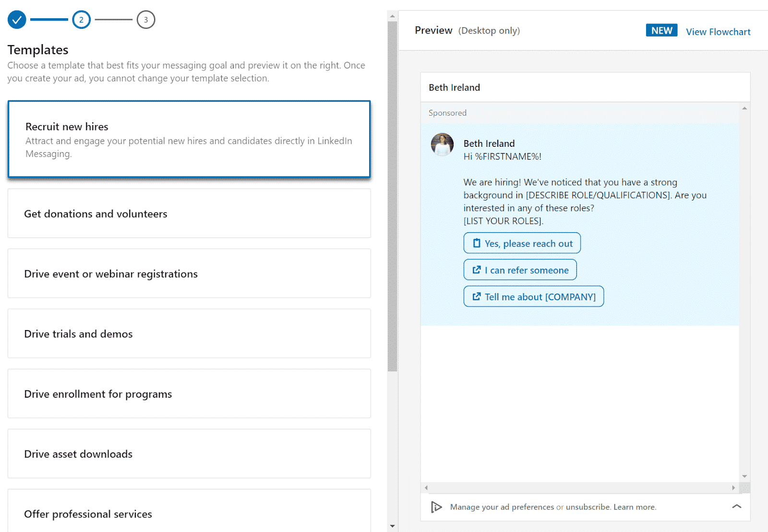
Task: Click the Sponsored label
Action: (x=447, y=113)
